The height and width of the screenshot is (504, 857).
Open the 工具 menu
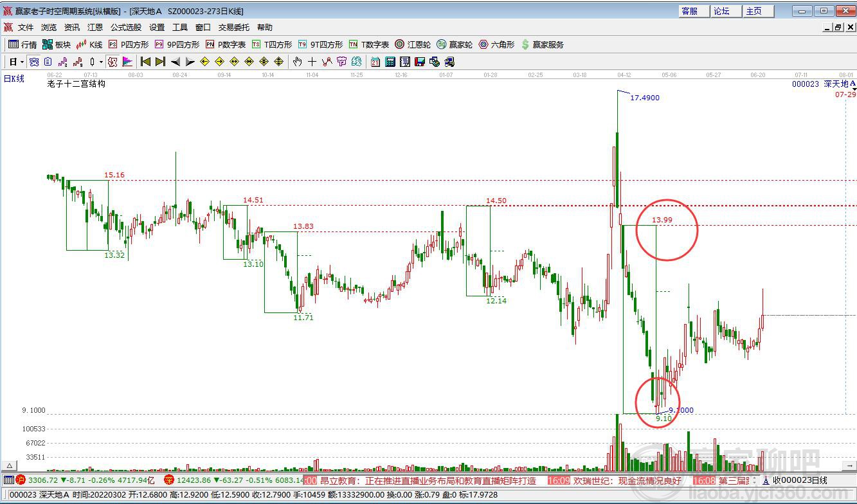tap(180, 28)
